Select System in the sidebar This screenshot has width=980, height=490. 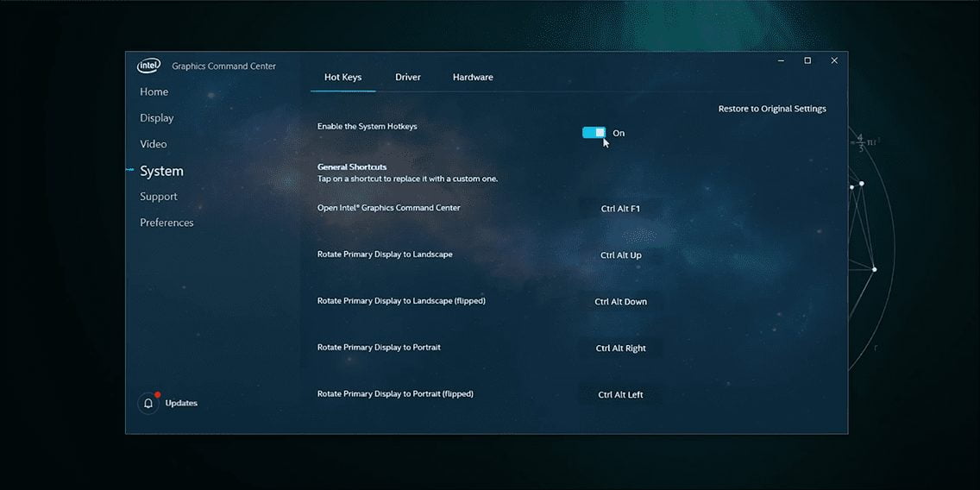pyautogui.click(x=161, y=171)
